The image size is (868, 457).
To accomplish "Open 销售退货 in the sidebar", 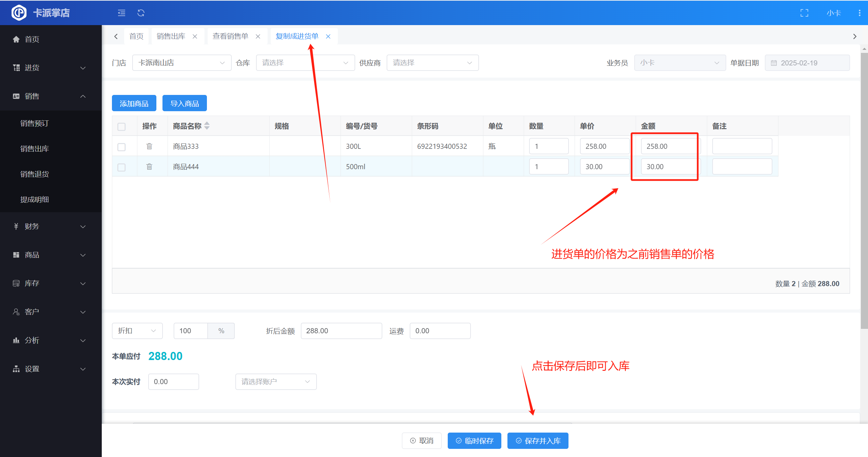I will point(35,174).
